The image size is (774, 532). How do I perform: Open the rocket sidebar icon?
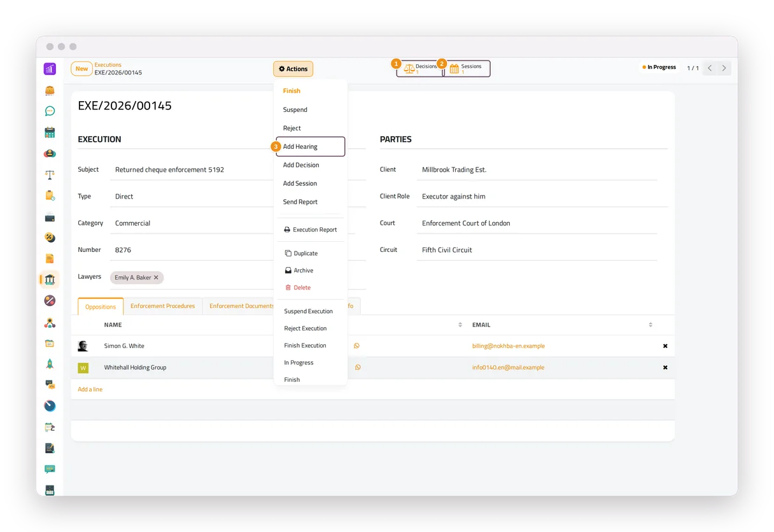coord(50,364)
